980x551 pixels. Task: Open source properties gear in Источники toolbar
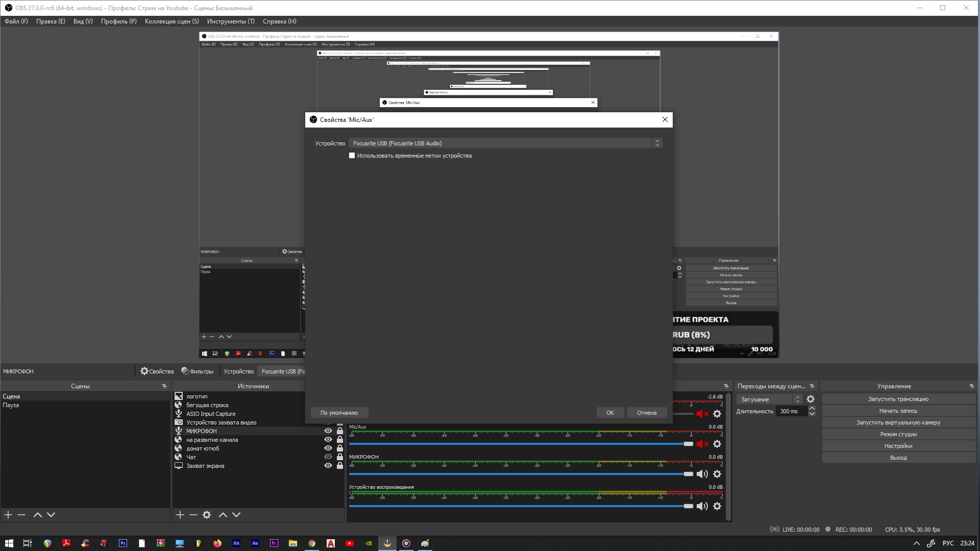pyautogui.click(x=207, y=515)
